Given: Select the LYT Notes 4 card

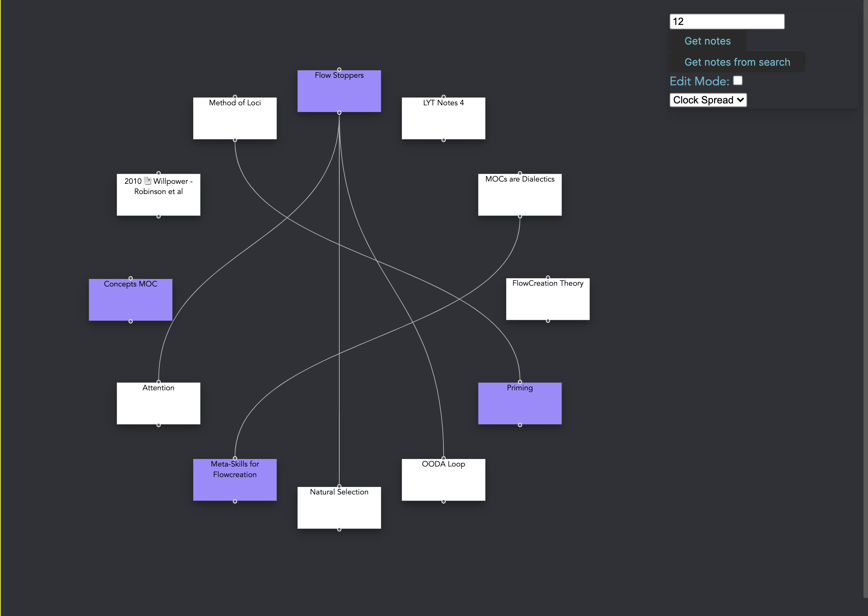Looking at the screenshot, I should (x=443, y=120).
